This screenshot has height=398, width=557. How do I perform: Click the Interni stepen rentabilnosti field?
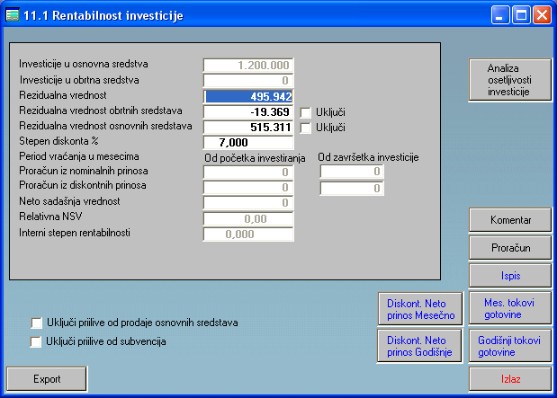(x=248, y=234)
